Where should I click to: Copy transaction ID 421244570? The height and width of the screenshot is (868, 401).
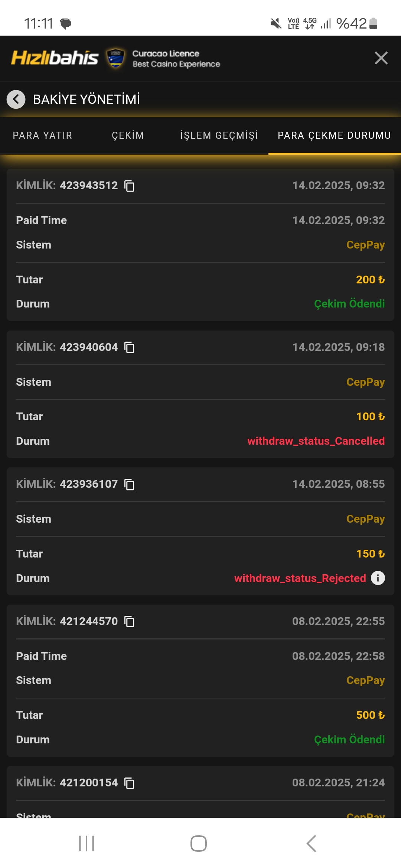coord(129,621)
